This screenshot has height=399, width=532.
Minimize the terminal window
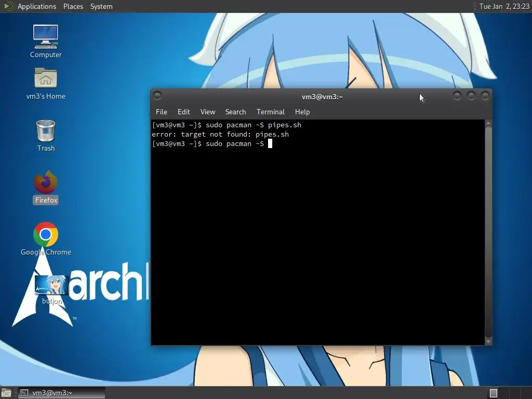point(457,96)
